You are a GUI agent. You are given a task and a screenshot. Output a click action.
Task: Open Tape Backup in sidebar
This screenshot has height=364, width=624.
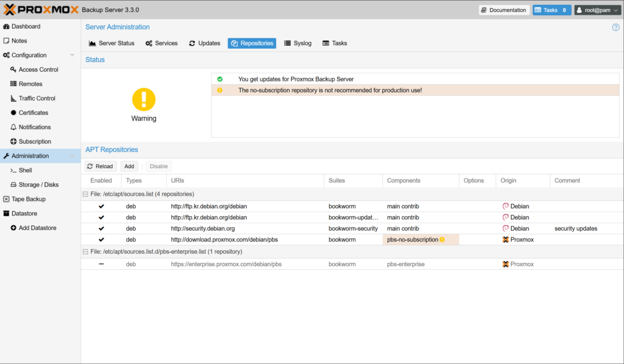coord(29,199)
